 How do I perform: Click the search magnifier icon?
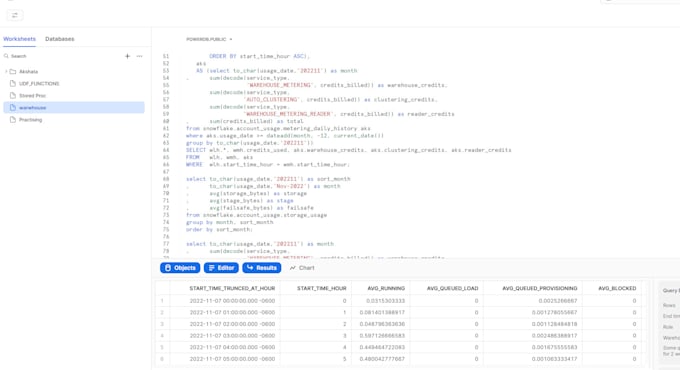pyautogui.click(x=6, y=56)
